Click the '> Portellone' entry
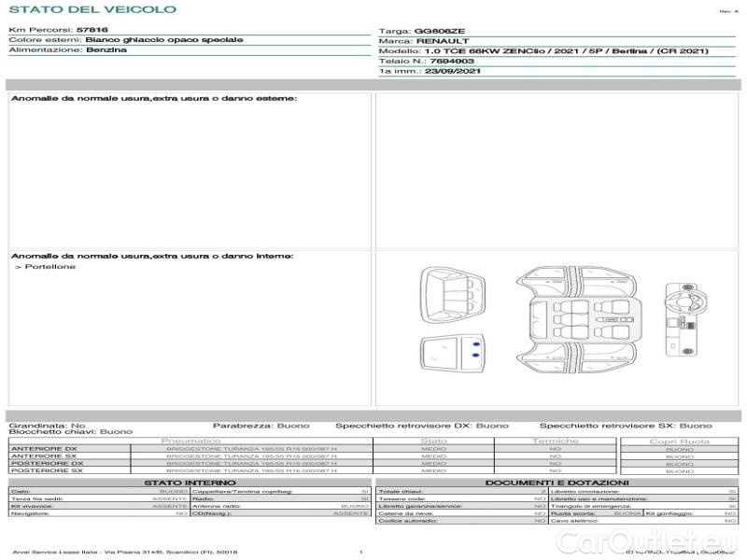 45,267
